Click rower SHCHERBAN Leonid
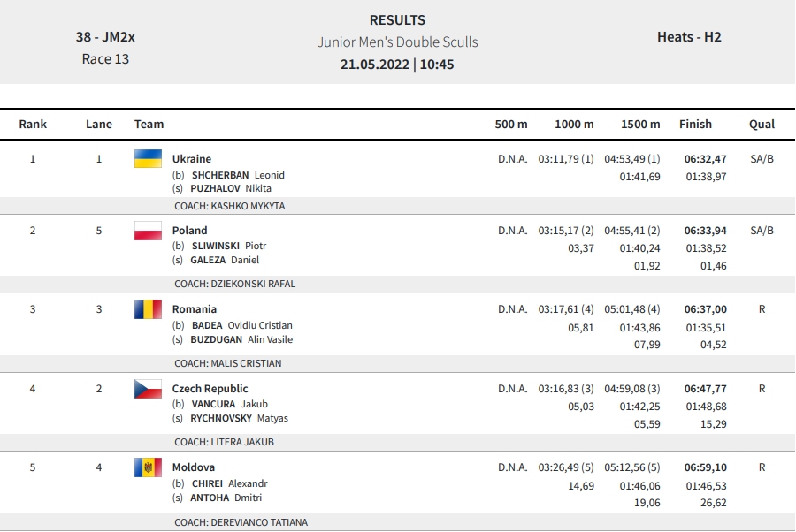Image resolution: width=796 pixels, height=532 pixels. [238, 175]
